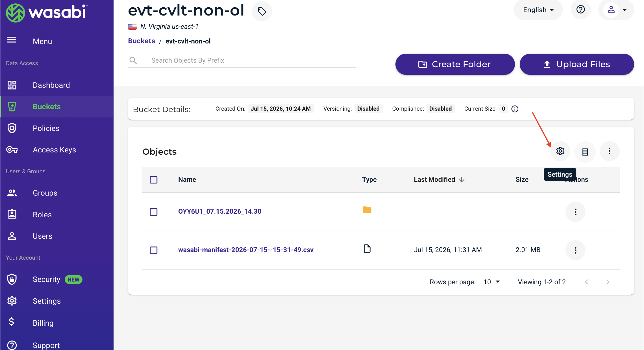Open the user account dropdown
644x350 pixels.
coord(616,10)
